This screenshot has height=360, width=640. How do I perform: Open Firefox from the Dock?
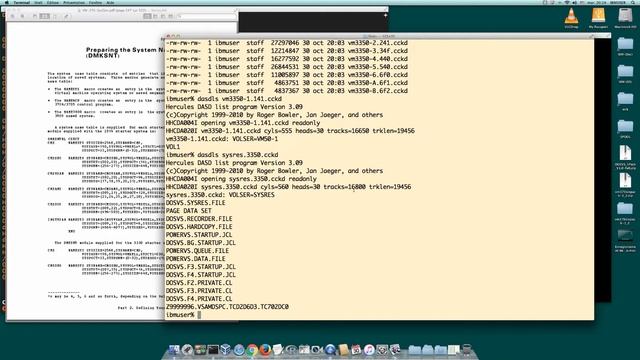tap(265, 349)
